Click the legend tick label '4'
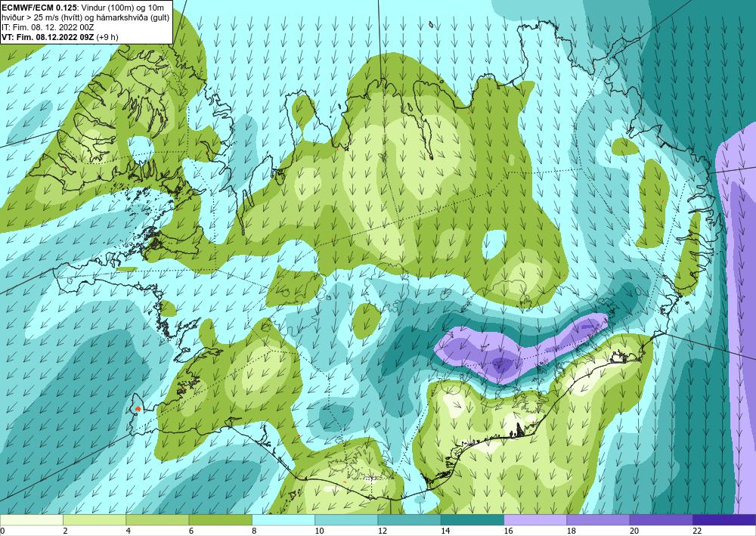The height and width of the screenshot is (536, 756). [x=129, y=531]
